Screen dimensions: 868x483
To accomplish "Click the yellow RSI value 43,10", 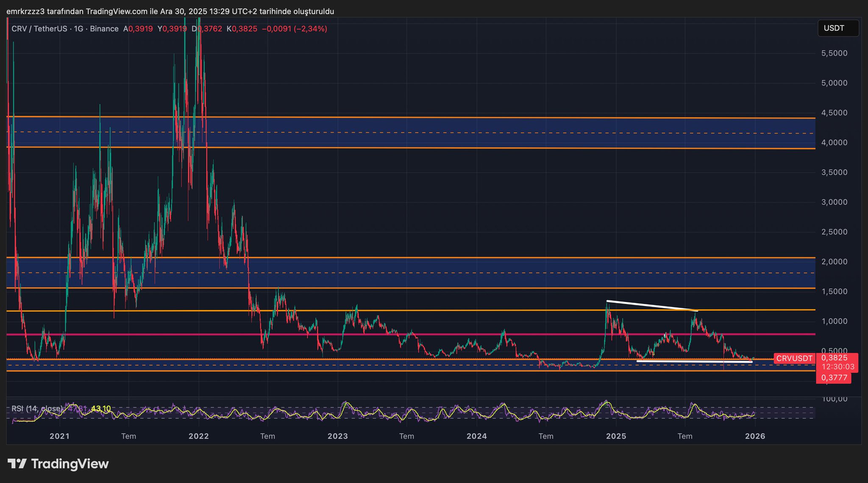I will [x=101, y=408].
